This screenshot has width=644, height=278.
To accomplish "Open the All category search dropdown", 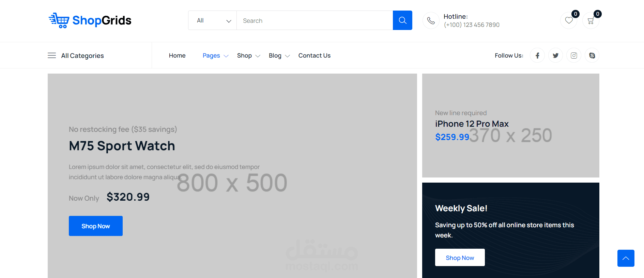I will point(213,20).
